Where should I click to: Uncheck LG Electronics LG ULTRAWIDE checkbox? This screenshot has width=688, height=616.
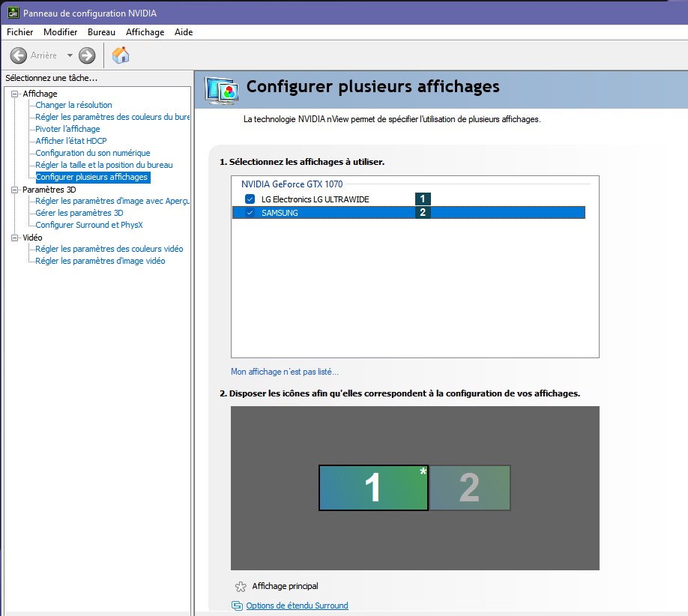click(x=250, y=199)
